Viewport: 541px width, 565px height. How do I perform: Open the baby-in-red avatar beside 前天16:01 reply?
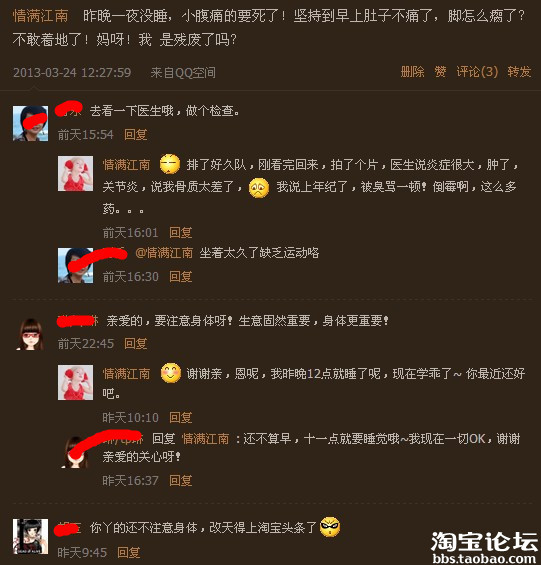tap(75, 173)
